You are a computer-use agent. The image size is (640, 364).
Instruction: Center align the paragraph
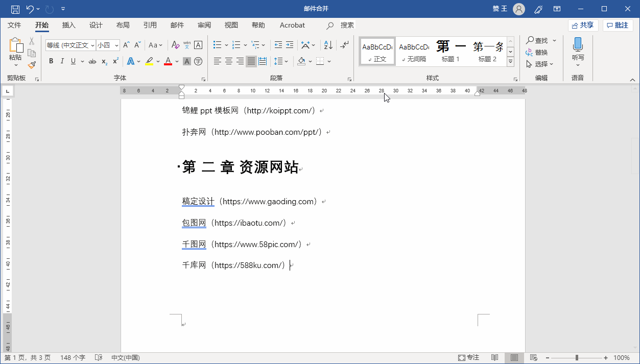pyautogui.click(x=229, y=61)
